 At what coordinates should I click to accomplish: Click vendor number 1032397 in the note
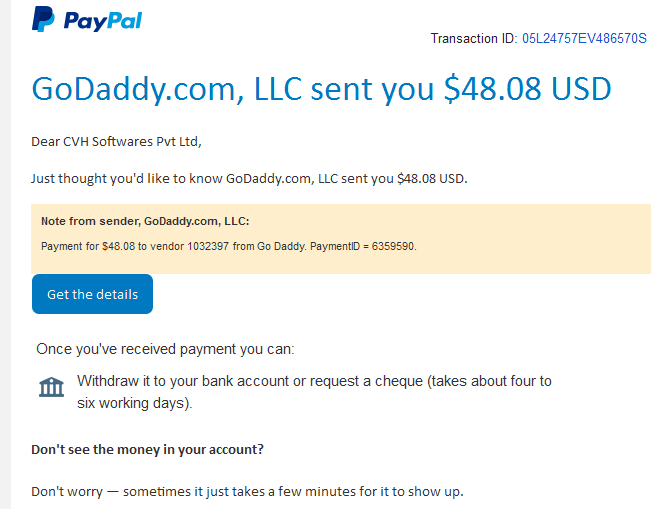pyautogui.click(x=208, y=246)
